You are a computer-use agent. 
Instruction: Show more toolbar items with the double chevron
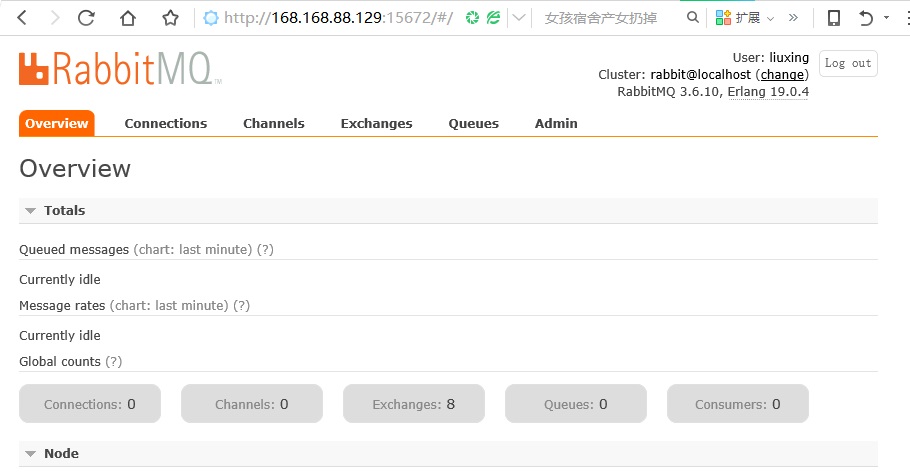[x=793, y=18]
